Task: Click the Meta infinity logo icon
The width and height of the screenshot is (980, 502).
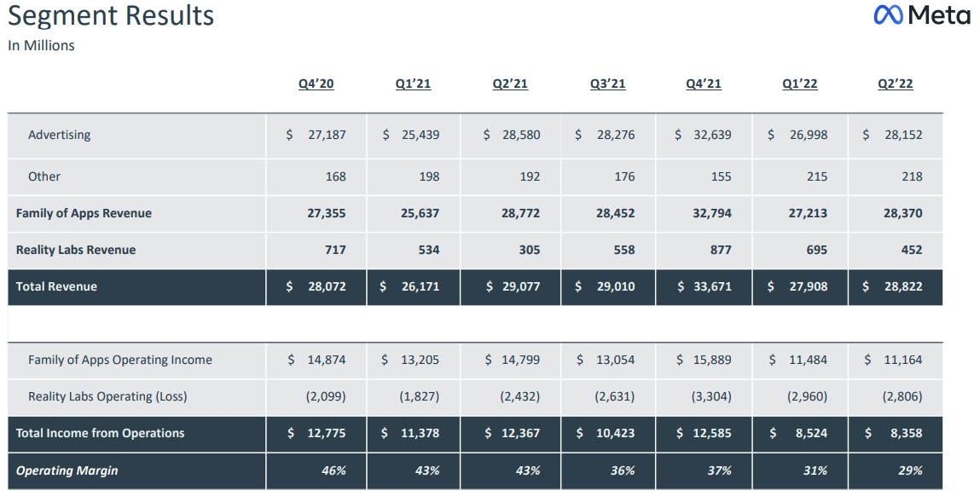Action: (x=888, y=15)
